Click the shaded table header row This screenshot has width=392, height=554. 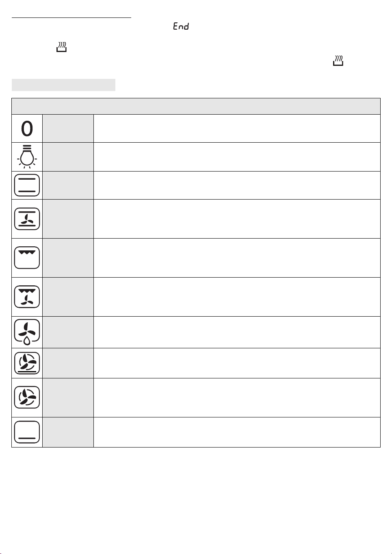(x=196, y=106)
